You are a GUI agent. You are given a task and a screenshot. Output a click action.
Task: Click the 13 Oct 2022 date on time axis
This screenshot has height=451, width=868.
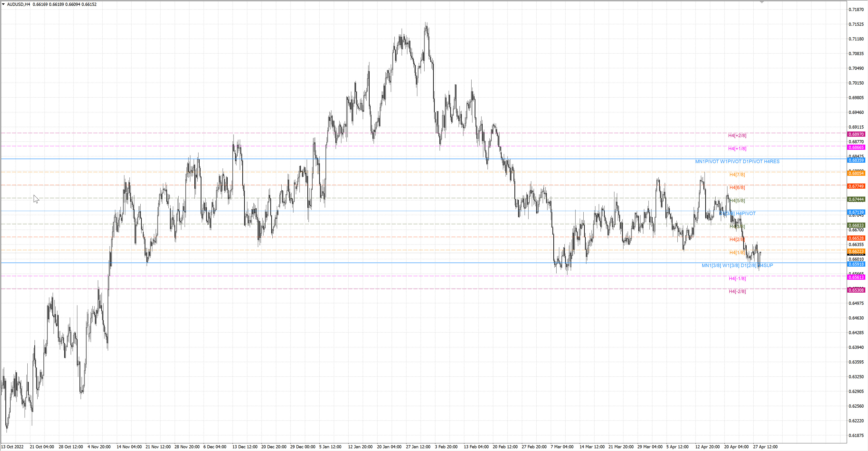(x=12, y=447)
